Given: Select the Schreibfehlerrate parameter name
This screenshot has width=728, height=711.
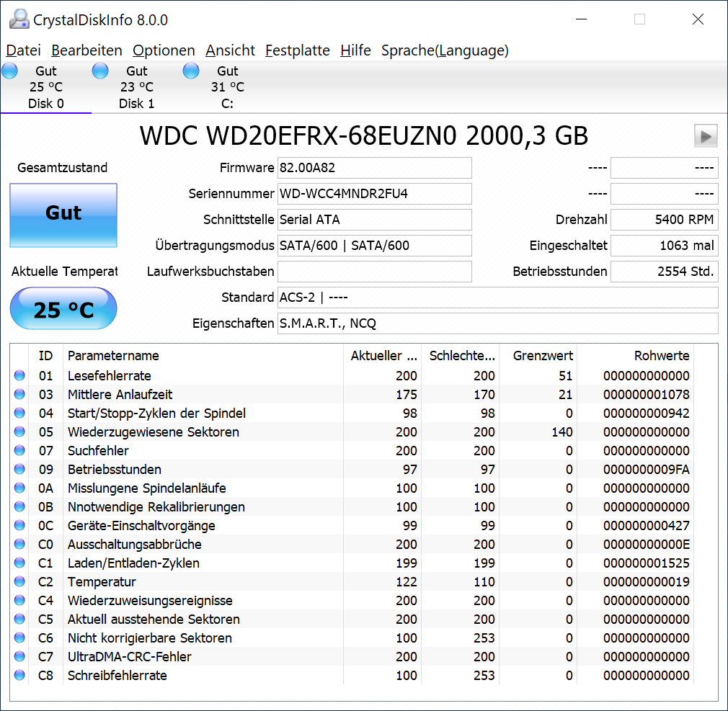Looking at the screenshot, I should (x=117, y=675).
